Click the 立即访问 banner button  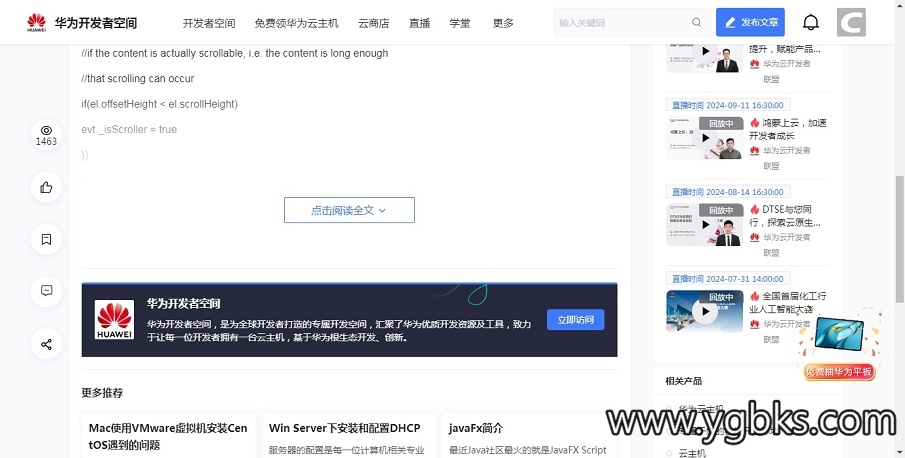click(x=575, y=320)
